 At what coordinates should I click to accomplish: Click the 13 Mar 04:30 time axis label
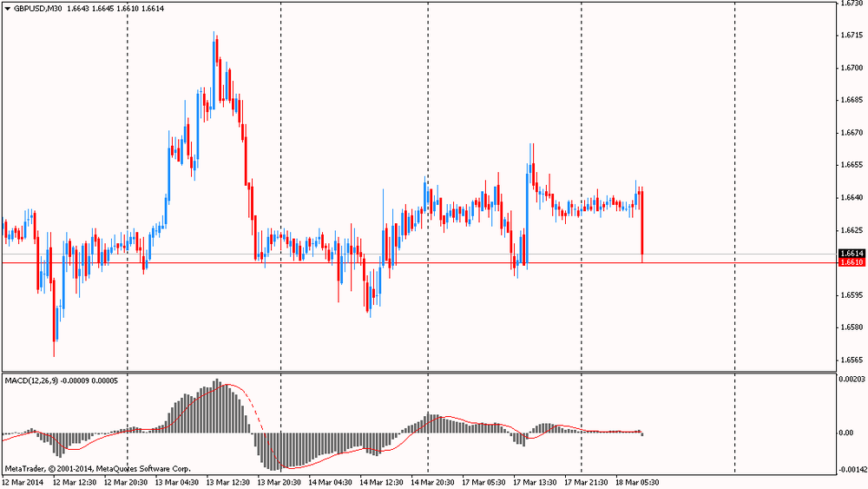point(176,482)
